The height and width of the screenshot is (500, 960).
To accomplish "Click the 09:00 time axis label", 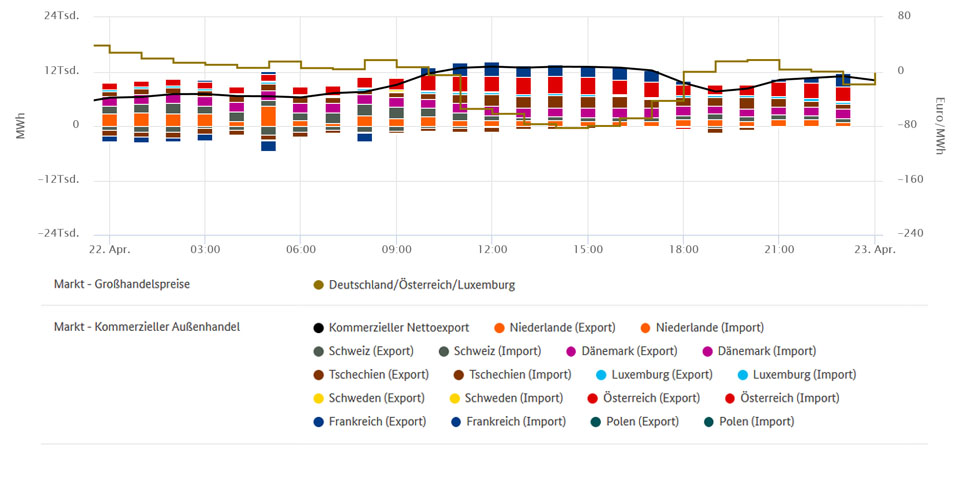I will (x=396, y=250).
